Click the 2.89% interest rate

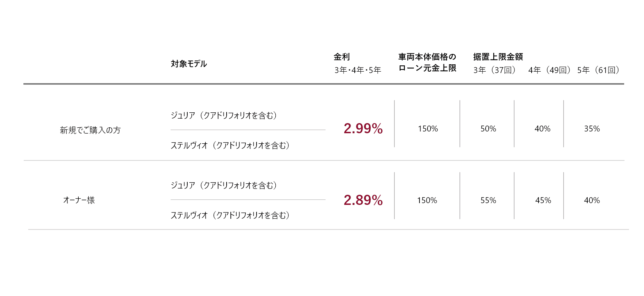click(363, 200)
